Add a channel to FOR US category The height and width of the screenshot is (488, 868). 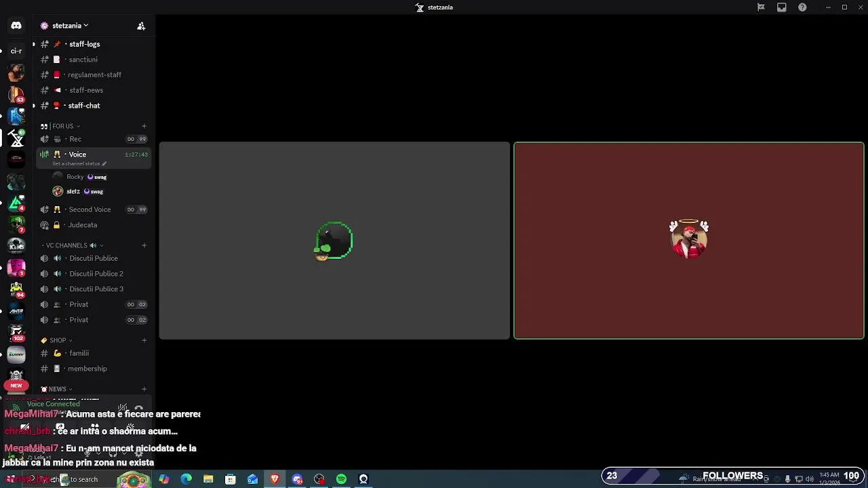click(144, 126)
